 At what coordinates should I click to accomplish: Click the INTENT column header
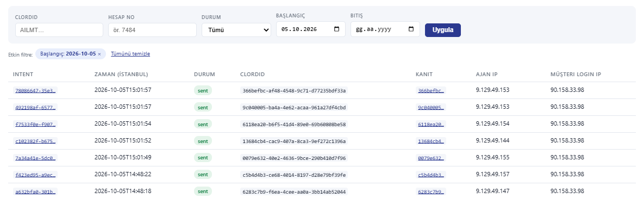[23, 75]
